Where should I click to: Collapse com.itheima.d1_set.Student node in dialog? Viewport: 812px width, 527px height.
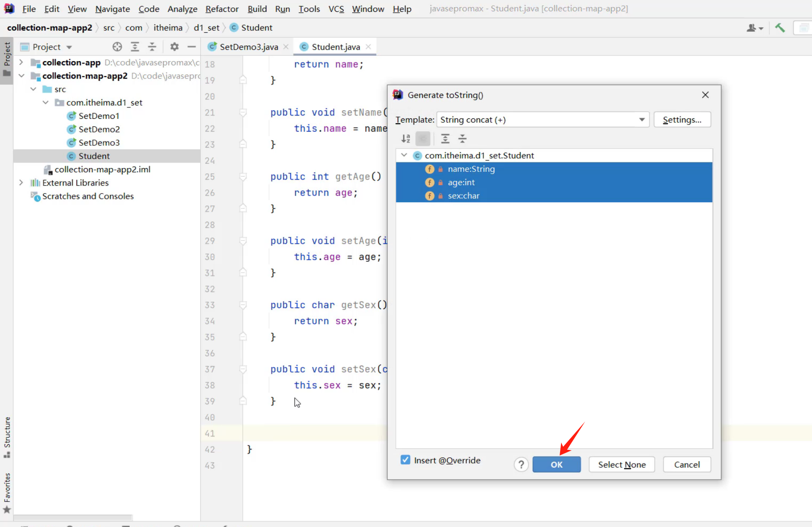click(404, 155)
